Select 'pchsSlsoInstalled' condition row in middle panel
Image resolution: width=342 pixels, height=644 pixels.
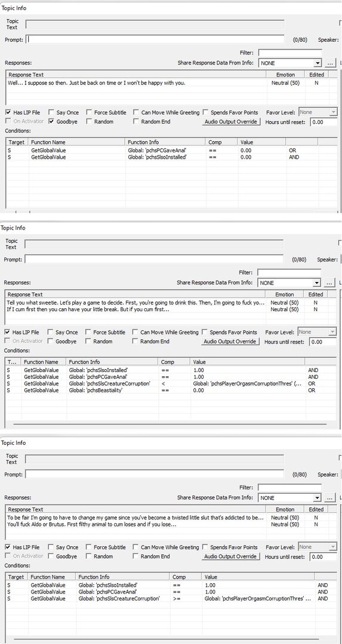click(x=171, y=370)
